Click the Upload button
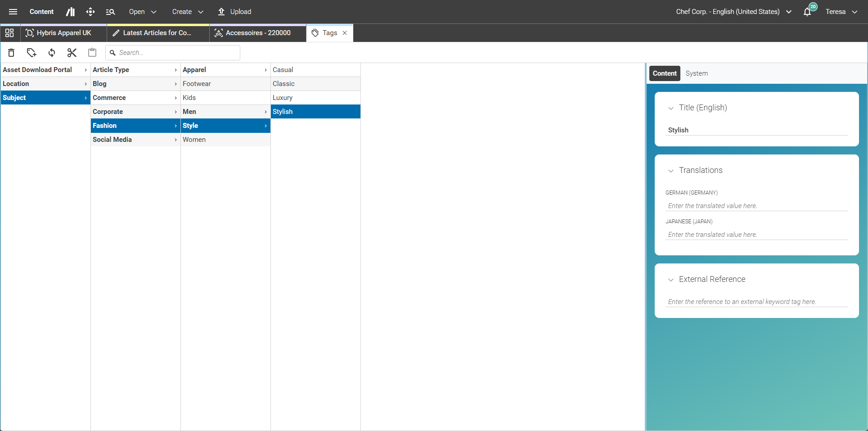Image resolution: width=868 pixels, height=431 pixels. 234,12
